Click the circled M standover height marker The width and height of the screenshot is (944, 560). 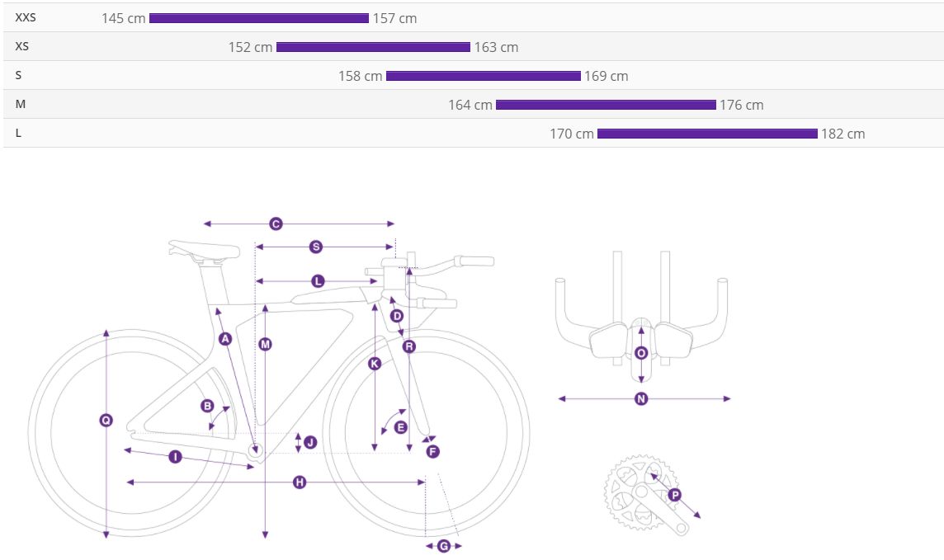click(265, 344)
